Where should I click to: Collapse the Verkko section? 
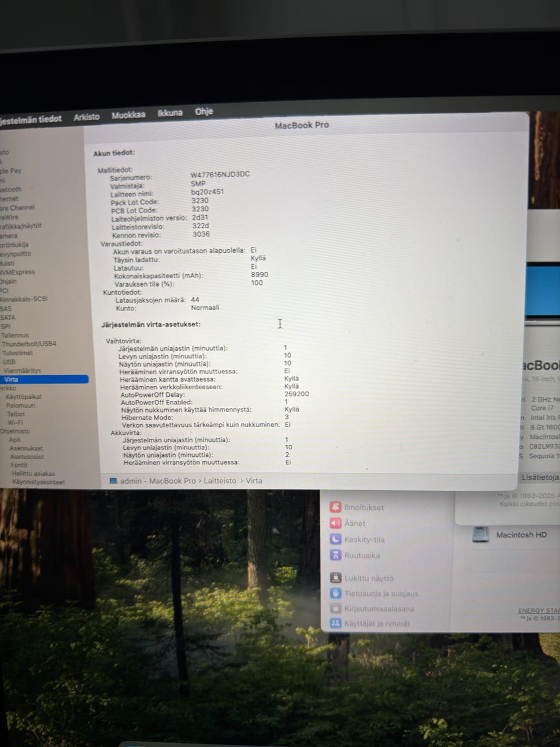pyautogui.click(x=8, y=388)
